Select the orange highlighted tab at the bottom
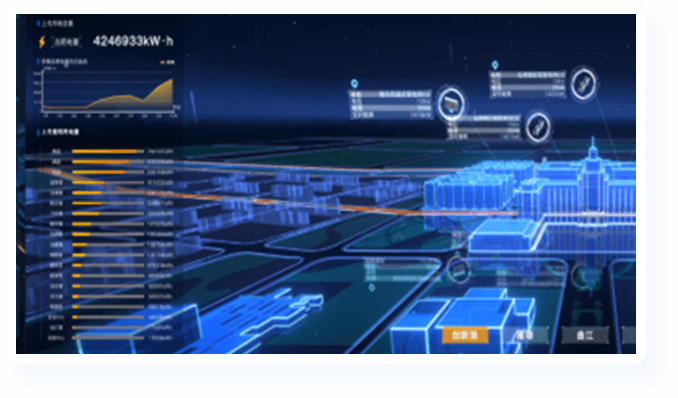This screenshot has width=678, height=398. click(465, 335)
